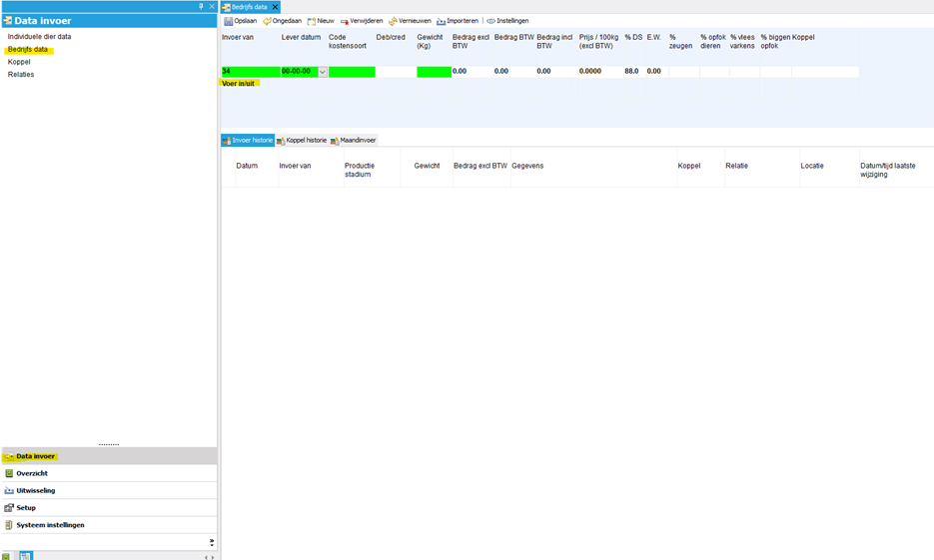Click the empty % zeugen field
This screenshot has width=934, height=560.
click(x=684, y=72)
